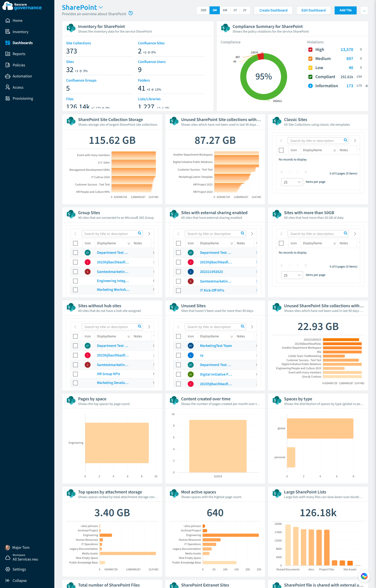The image size is (376, 588).
Task: Click next arrow in Unused Sites toolbar
Action: pyautogui.click(x=252, y=327)
